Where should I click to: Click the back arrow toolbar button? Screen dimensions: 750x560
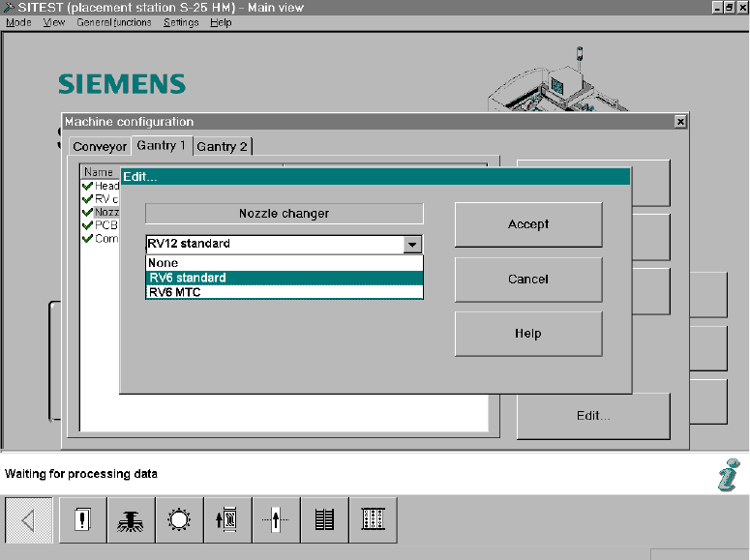pos(28,520)
